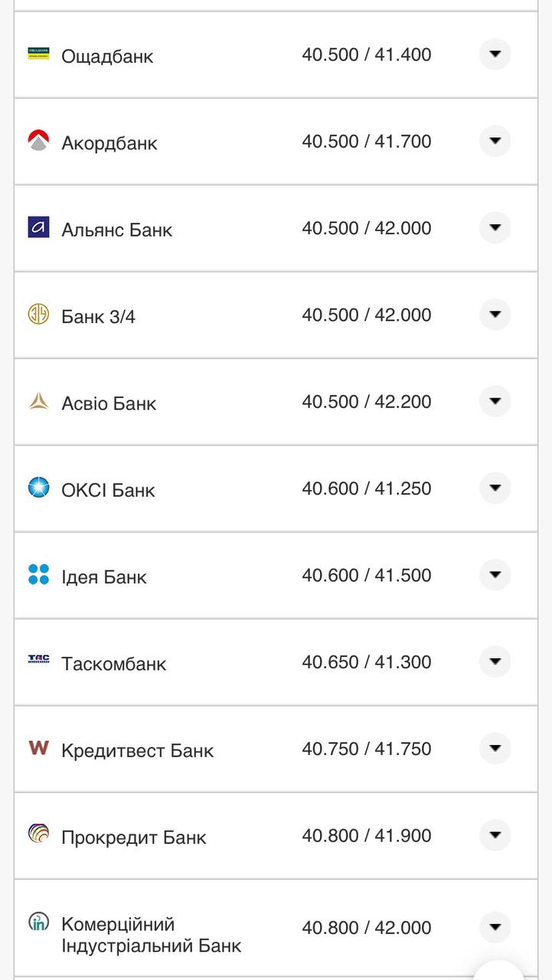
Task: Show details for Комерційний Індустріальний Банк arrow
Action: (x=495, y=927)
